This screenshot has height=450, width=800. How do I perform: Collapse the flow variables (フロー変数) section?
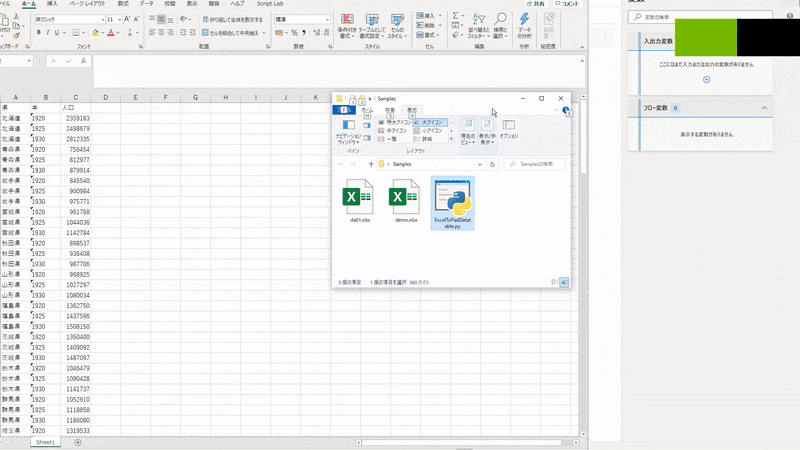764,108
